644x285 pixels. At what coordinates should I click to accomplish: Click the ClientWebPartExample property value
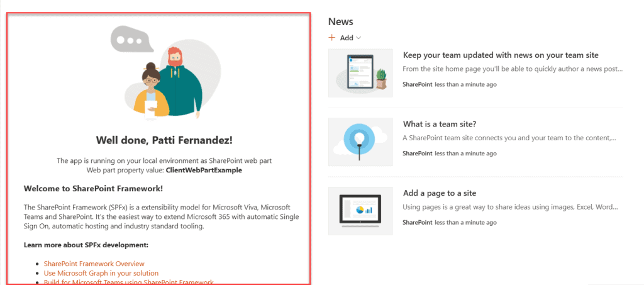[204, 170]
